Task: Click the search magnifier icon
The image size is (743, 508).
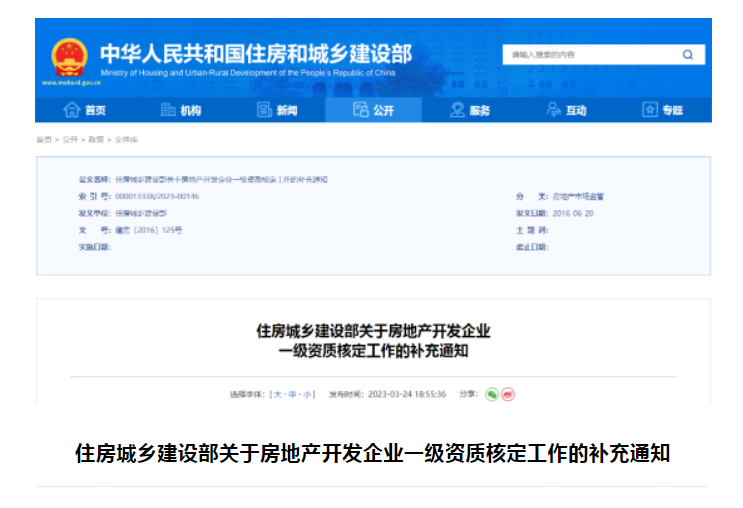Action: click(x=688, y=54)
